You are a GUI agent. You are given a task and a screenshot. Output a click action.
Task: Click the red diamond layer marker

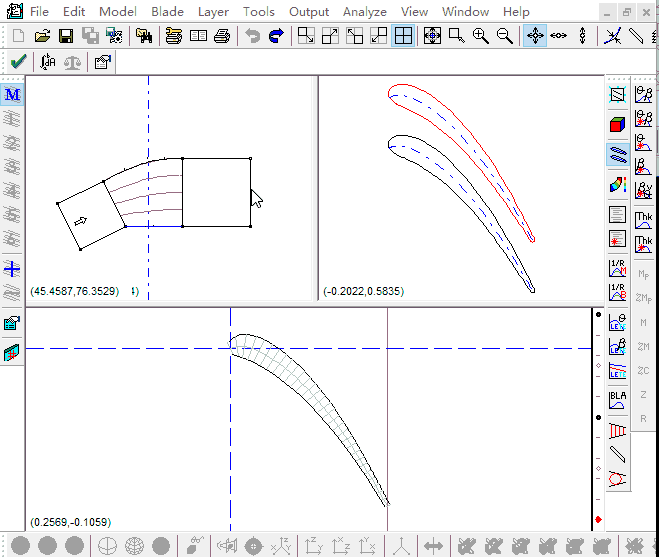pos(598,520)
